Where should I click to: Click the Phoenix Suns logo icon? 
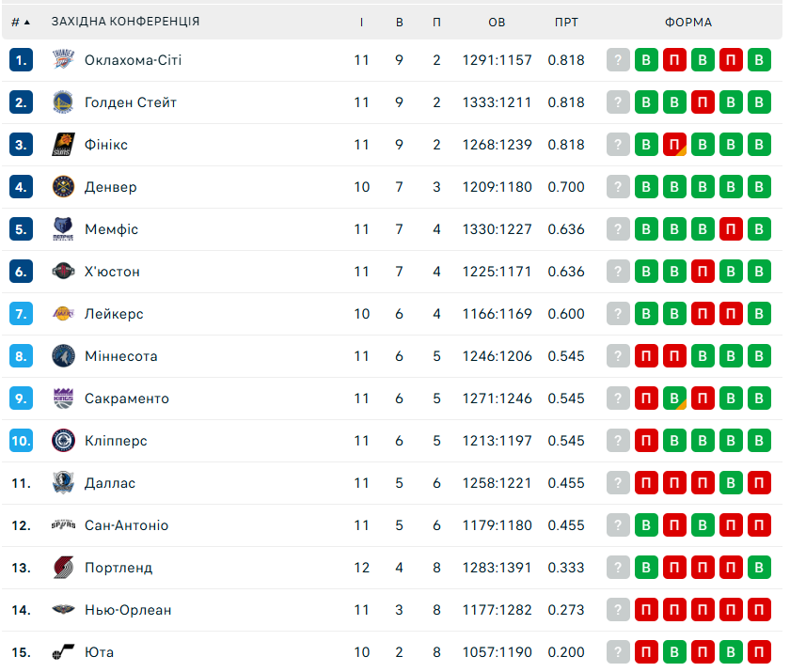(63, 145)
